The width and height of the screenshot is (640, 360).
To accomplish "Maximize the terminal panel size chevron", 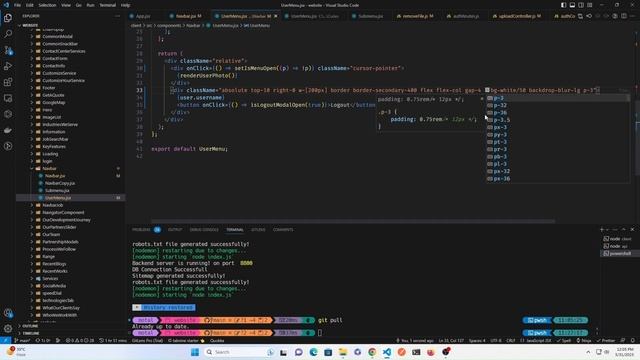I will click(624, 229).
